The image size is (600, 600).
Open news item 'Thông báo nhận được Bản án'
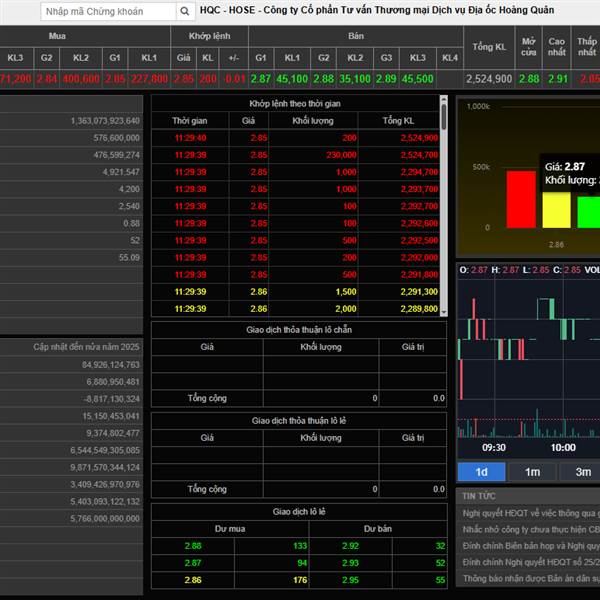point(530,578)
